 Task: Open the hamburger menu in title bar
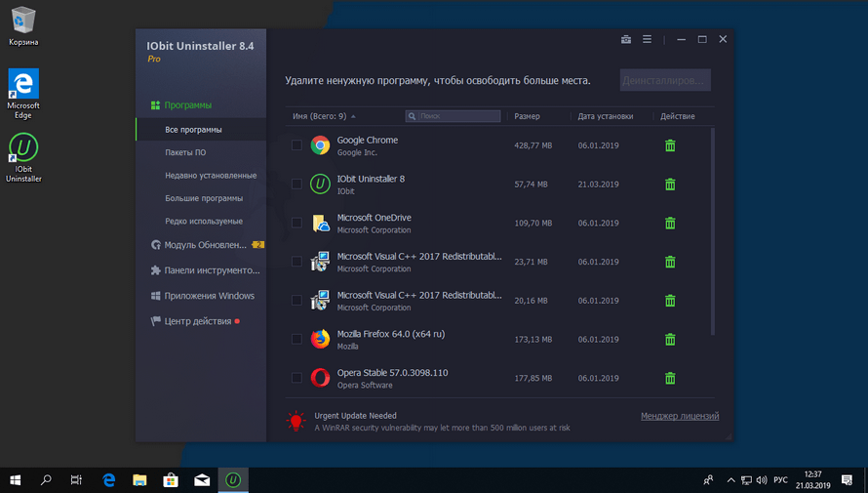point(647,39)
